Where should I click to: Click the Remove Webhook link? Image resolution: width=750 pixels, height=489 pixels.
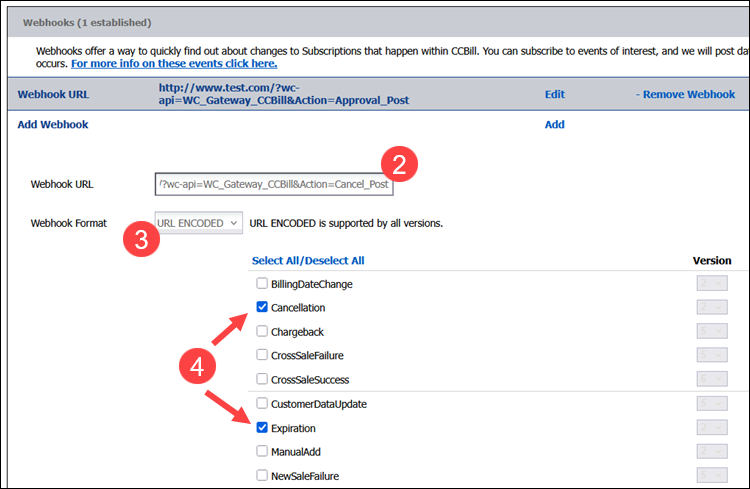click(685, 94)
